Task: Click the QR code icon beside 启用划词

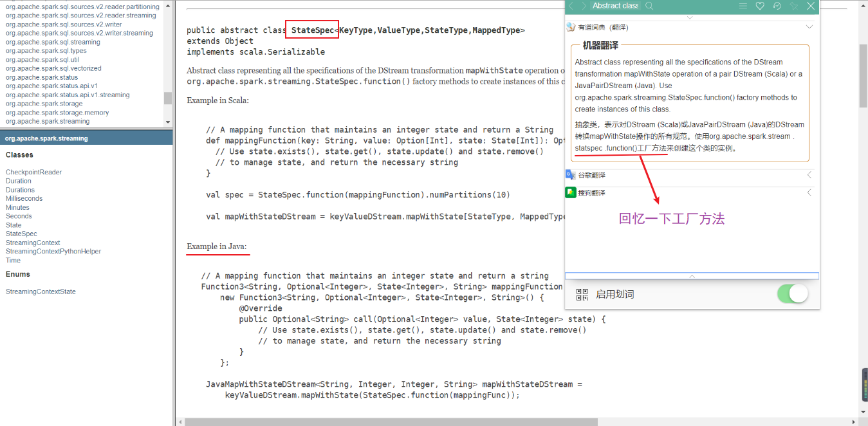Action: (x=582, y=295)
